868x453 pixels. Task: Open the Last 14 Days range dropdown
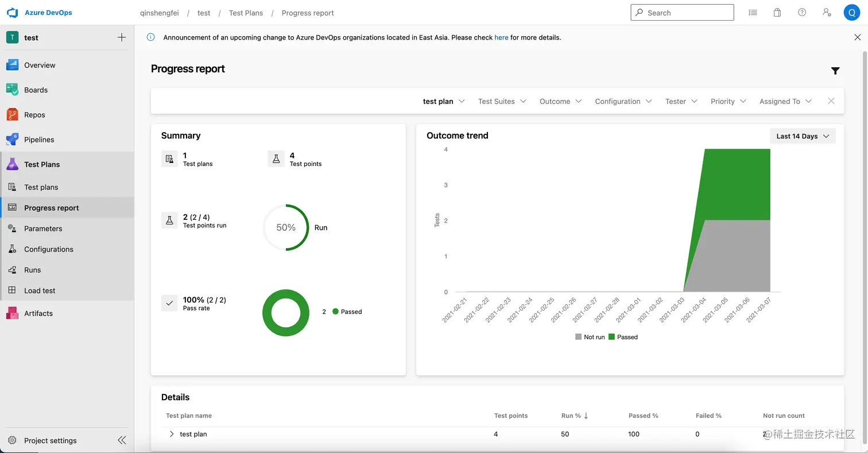[x=803, y=136]
